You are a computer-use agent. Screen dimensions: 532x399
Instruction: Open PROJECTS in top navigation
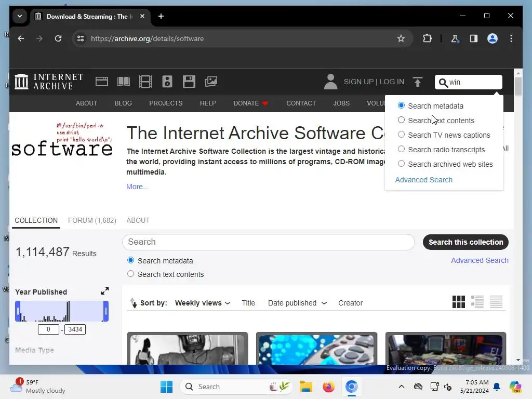tap(166, 103)
